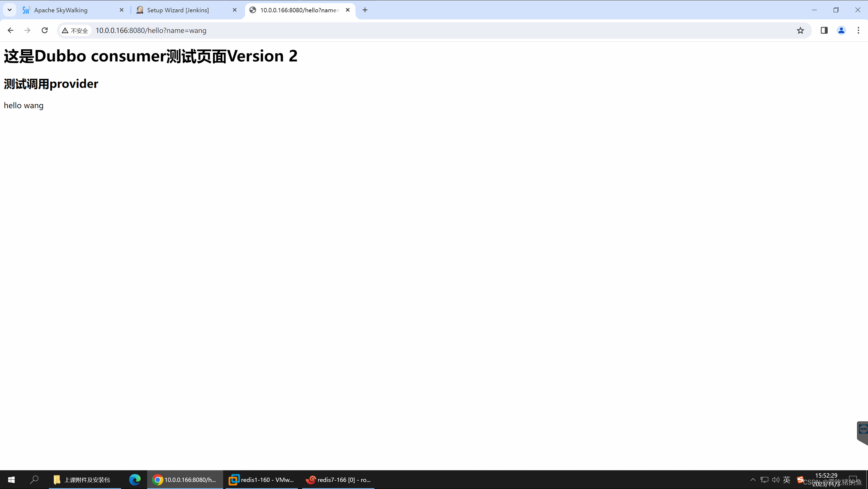Toggle the browser side panel

coord(824,30)
